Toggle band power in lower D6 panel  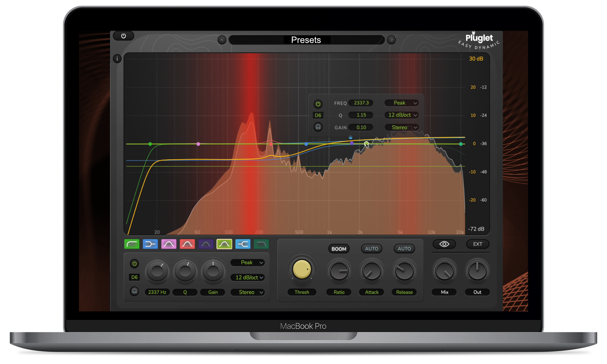coord(134,264)
